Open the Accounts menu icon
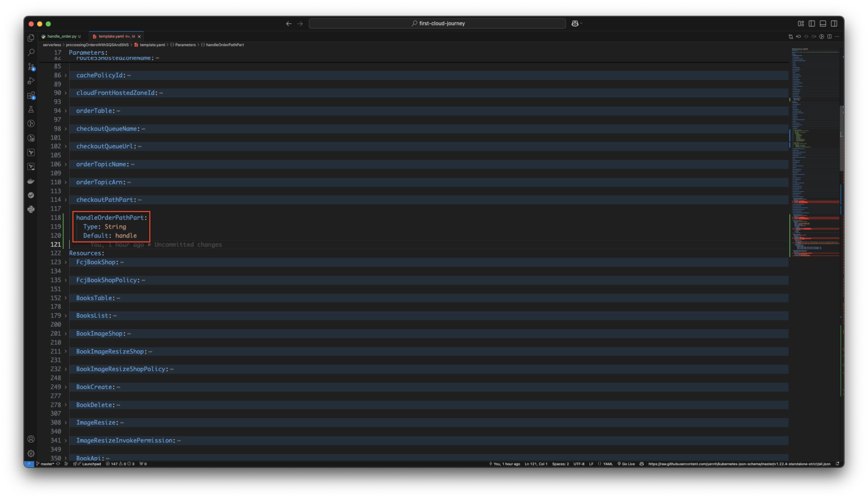868x499 pixels. coord(31,439)
